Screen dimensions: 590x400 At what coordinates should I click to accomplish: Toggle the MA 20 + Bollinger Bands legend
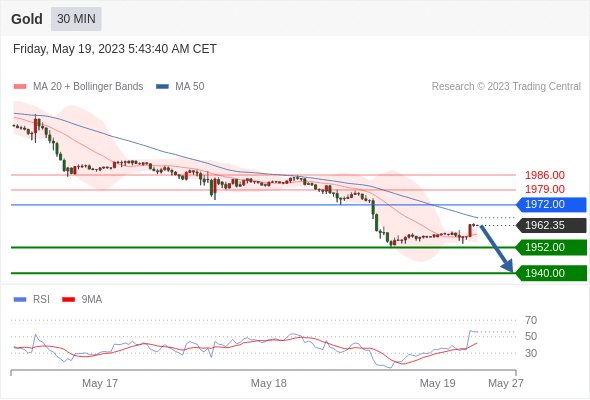pos(78,87)
